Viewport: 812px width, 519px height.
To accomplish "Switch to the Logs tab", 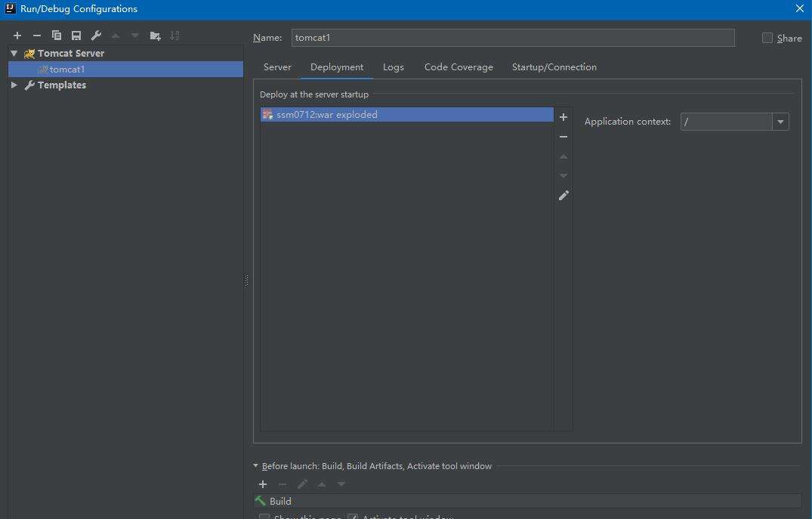I will click(x=393, y=66).
